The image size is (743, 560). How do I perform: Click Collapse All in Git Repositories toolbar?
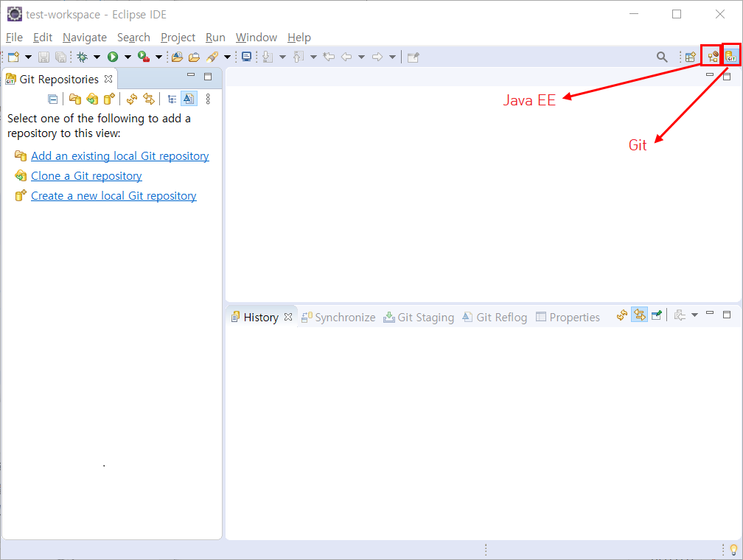click(x=53, y=99)
